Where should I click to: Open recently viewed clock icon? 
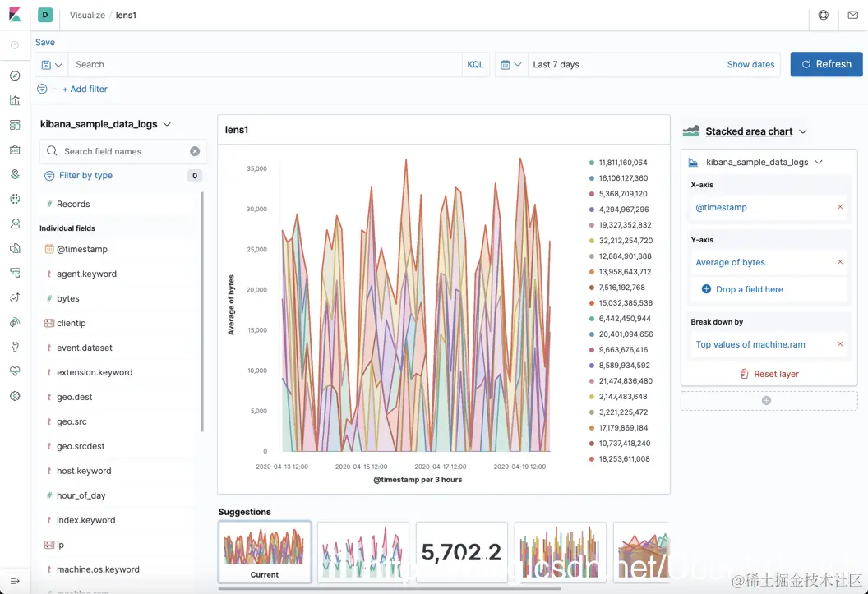click(15, 45)
